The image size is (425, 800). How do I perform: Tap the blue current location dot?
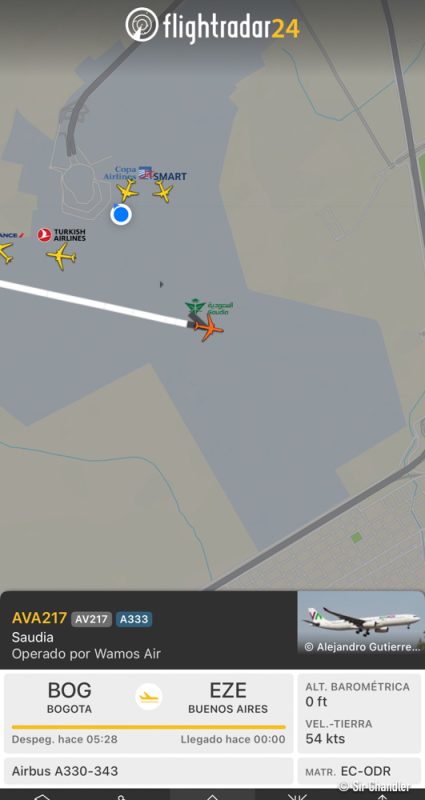(121, 215)
